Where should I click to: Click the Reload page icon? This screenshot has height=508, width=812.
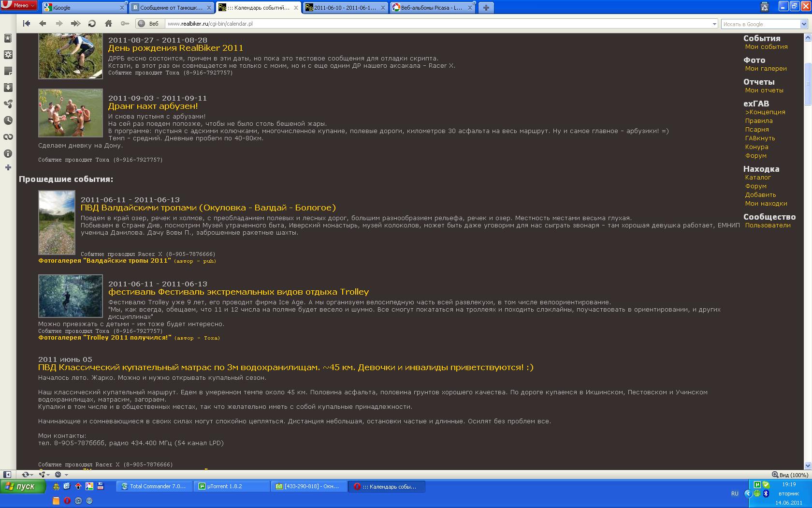92,23
